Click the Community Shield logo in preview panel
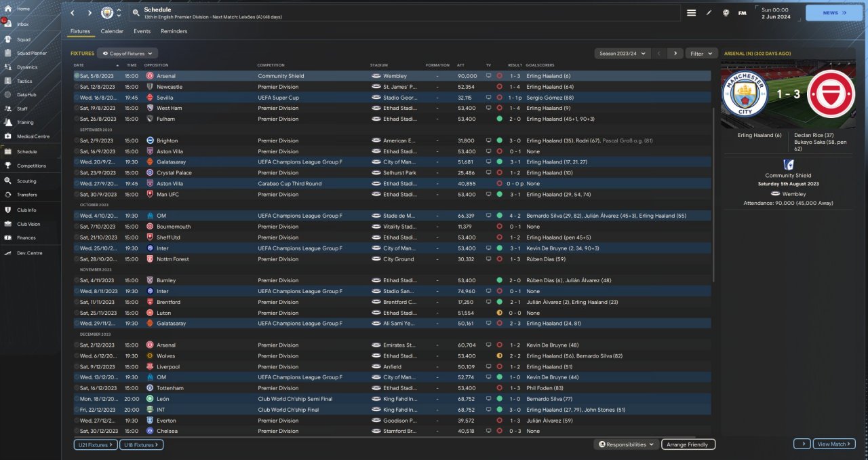Image resolution: width=868 pixels, height=460 pixels. pyautogui.click(x=788, y=164)
